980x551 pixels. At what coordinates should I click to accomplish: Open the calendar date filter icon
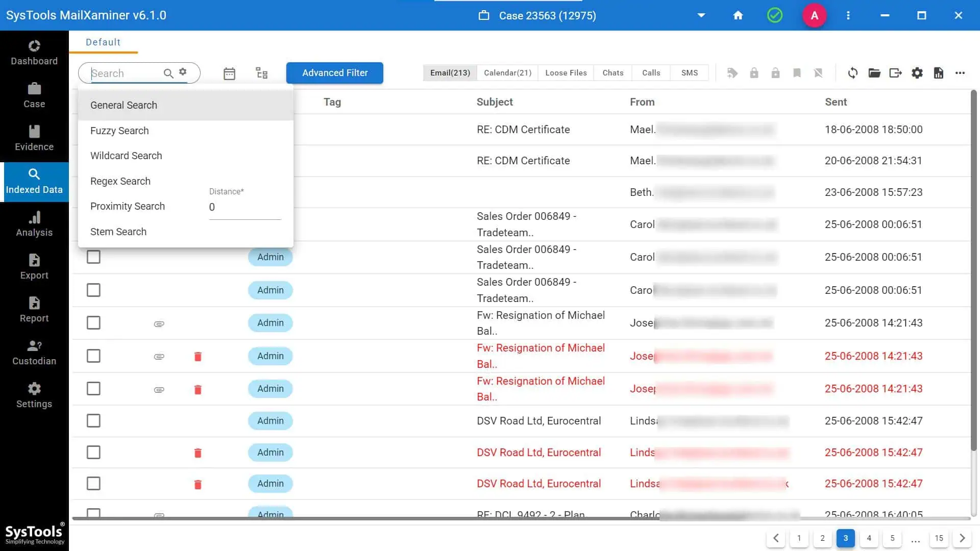(229, 73)
